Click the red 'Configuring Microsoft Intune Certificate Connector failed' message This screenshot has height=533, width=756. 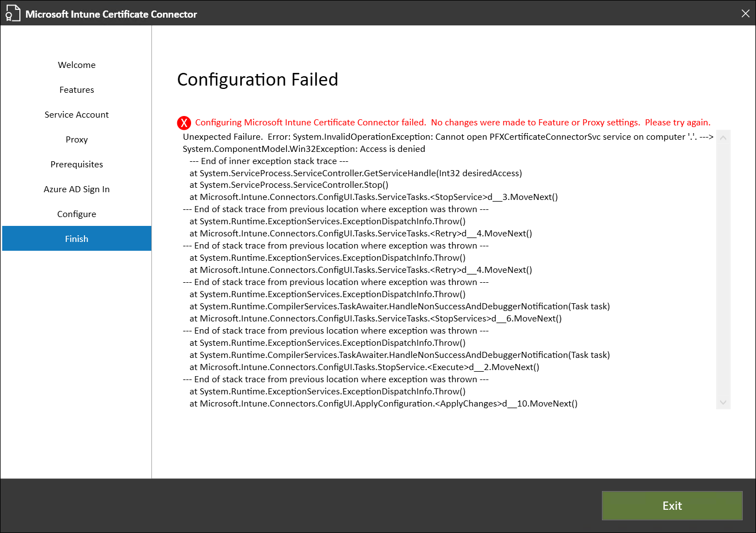[x=452, y=123]
